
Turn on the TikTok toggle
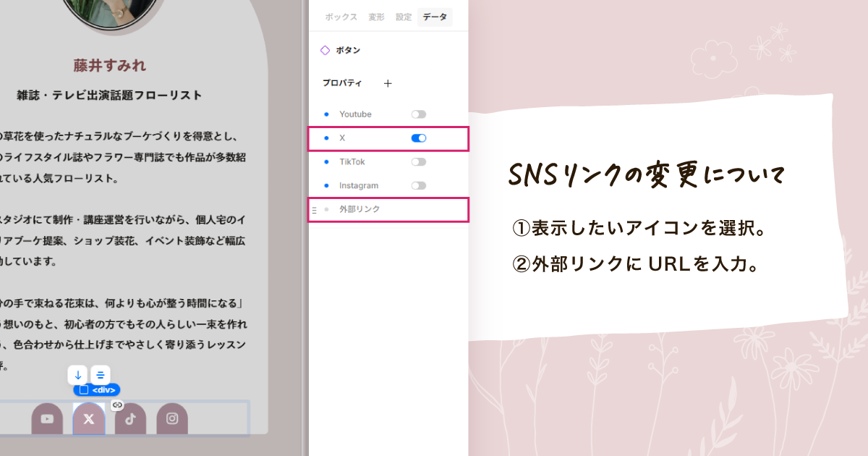418,161
